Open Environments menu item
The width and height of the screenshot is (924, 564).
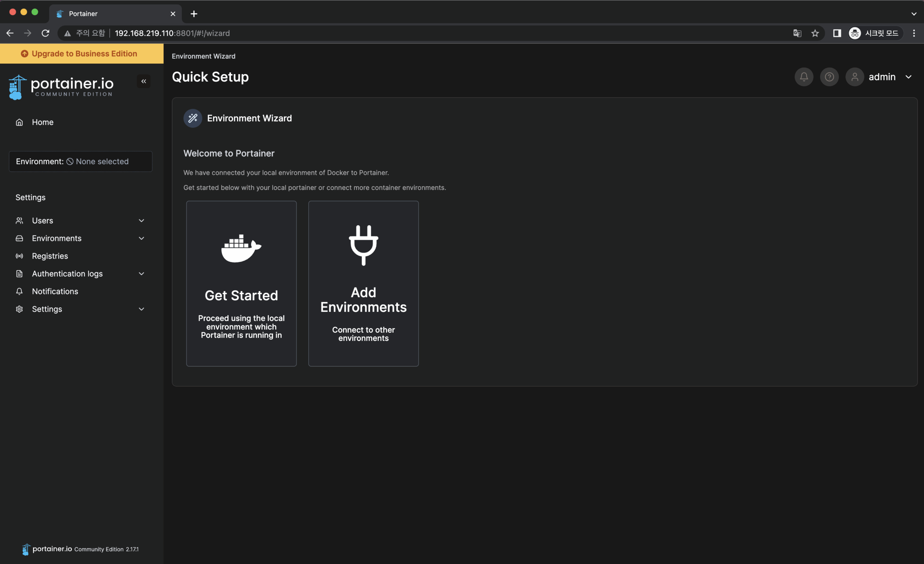(x=80, y=238)
